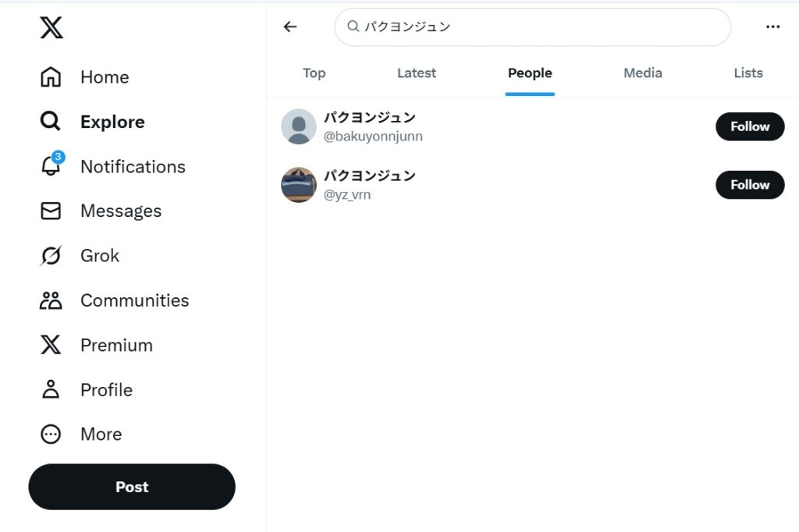Open the @yz_vrn profile avatar thumbnail
The image size is (799, 532).
click(299, 184)
